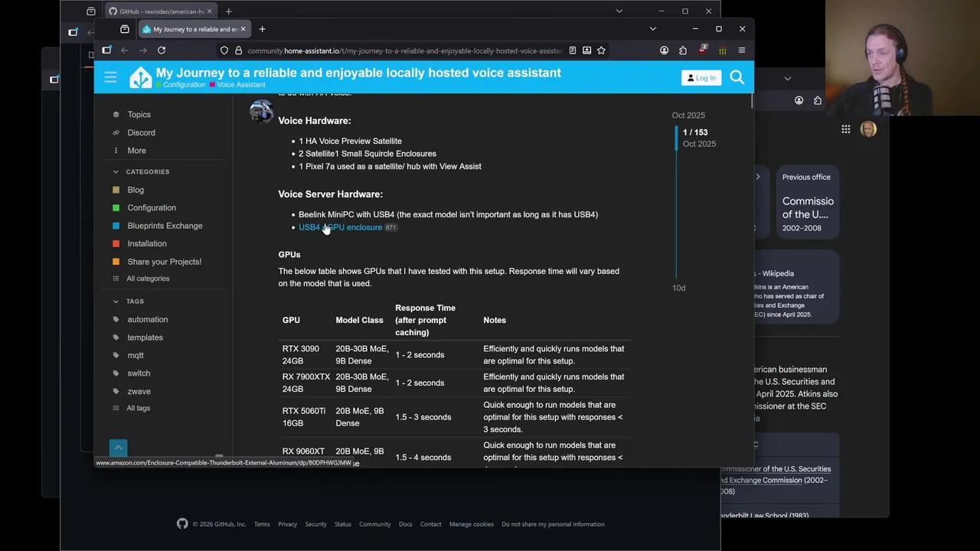This screenshot has width=980, height=551.
Task: Click Voice Assistant breadcrumb under title
Action: pos(240,85)
